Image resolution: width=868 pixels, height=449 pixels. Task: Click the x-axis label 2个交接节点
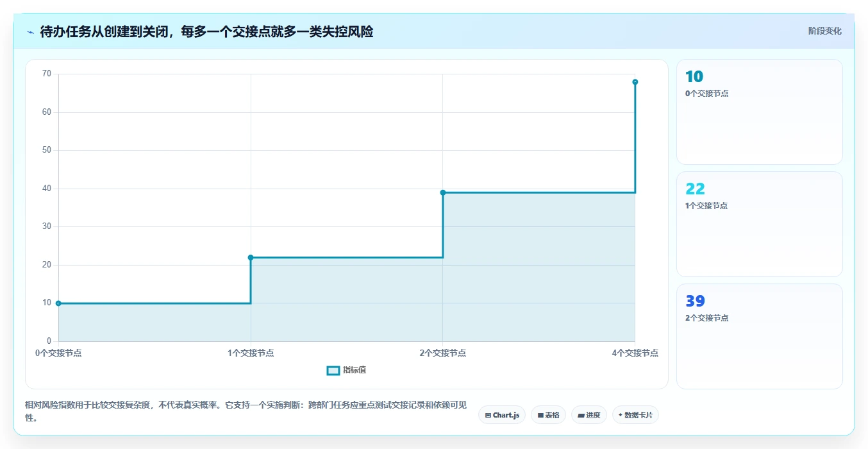[443, 353]
